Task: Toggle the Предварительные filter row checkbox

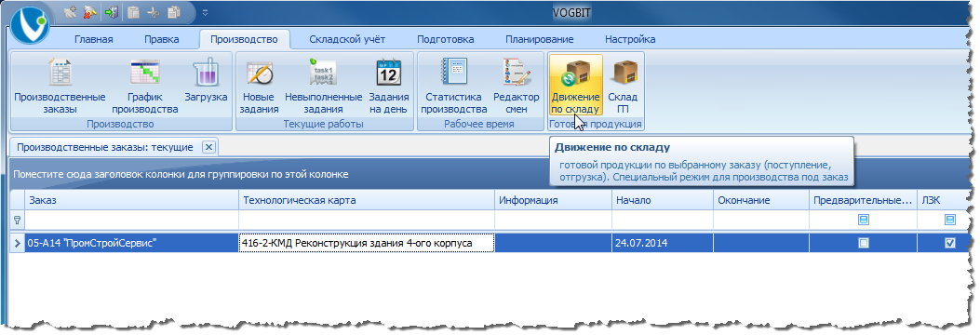Action: pyautogui.click(x=863, y=220)
